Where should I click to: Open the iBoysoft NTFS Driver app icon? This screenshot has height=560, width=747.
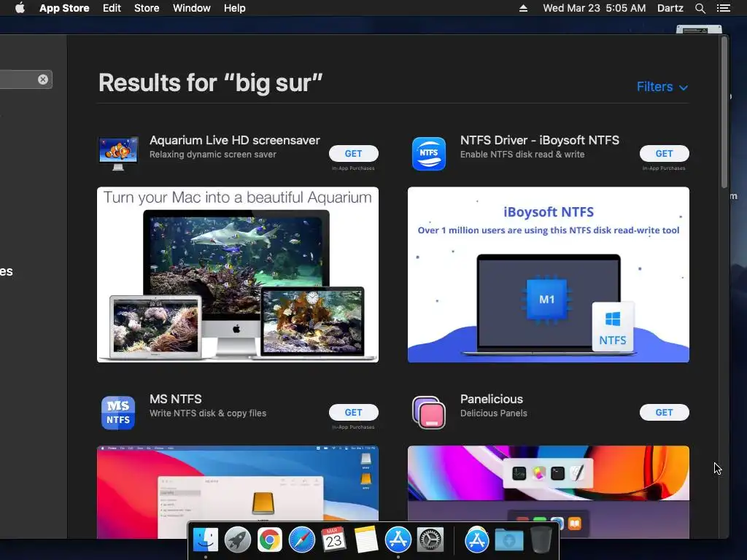coord(429,153)
